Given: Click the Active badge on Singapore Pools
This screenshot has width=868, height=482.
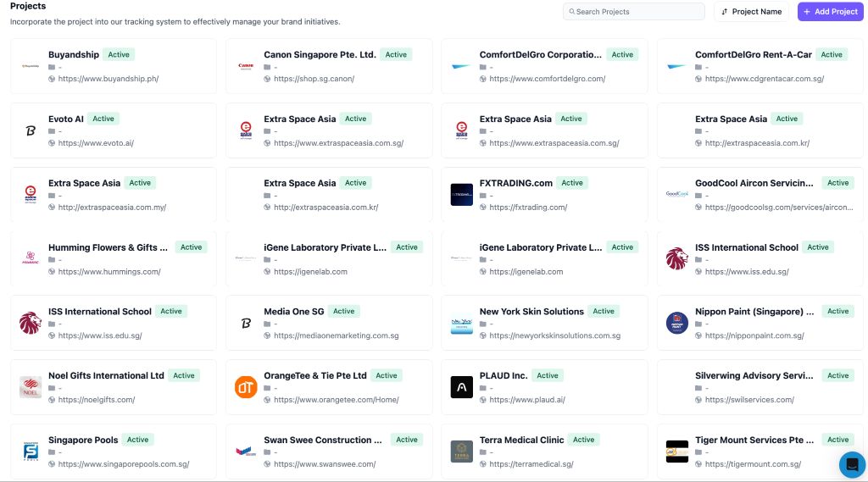Looking at the screenshot, I should [138, 440].
